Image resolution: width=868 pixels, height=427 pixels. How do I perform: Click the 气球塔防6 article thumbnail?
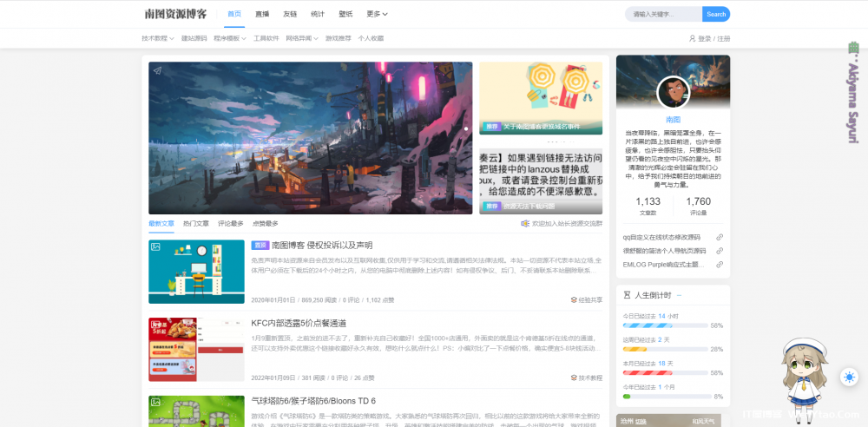click(x=196, y=411)
